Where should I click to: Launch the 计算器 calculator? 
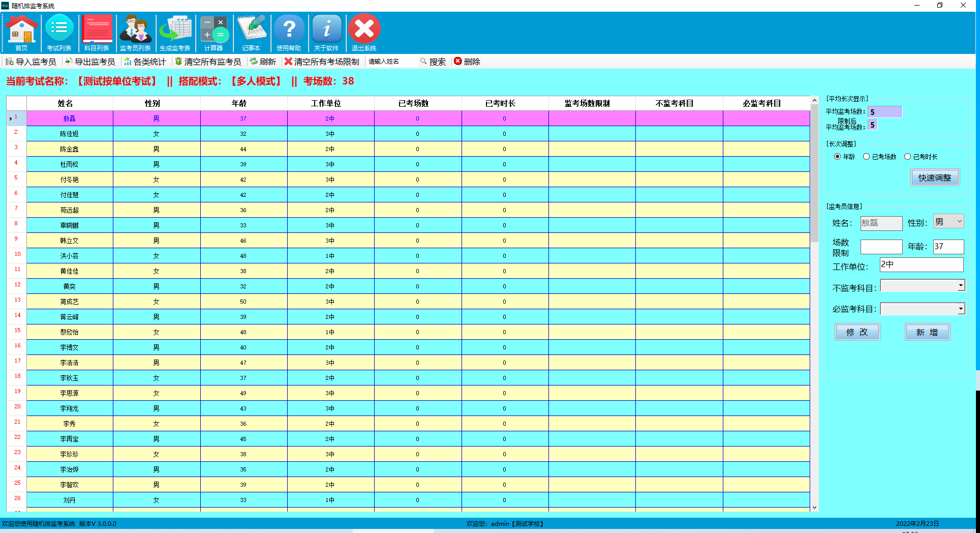213,33
